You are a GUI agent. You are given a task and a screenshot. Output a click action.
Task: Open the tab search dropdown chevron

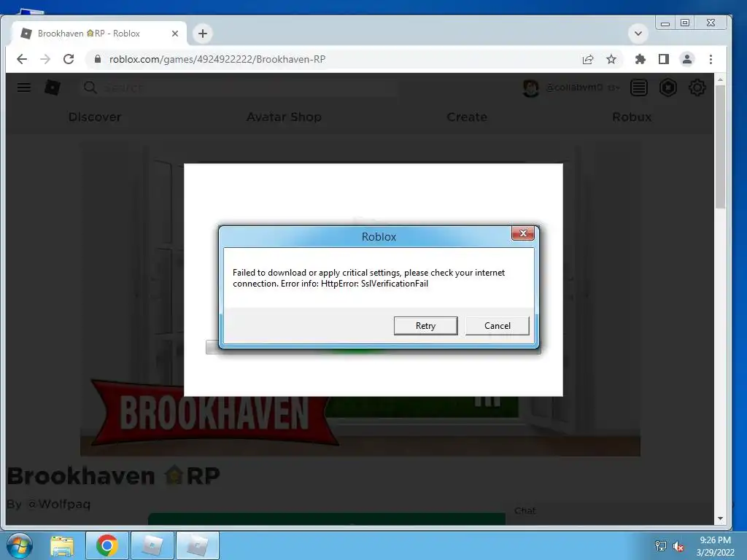pyautogui.click(x=638, y=34)
